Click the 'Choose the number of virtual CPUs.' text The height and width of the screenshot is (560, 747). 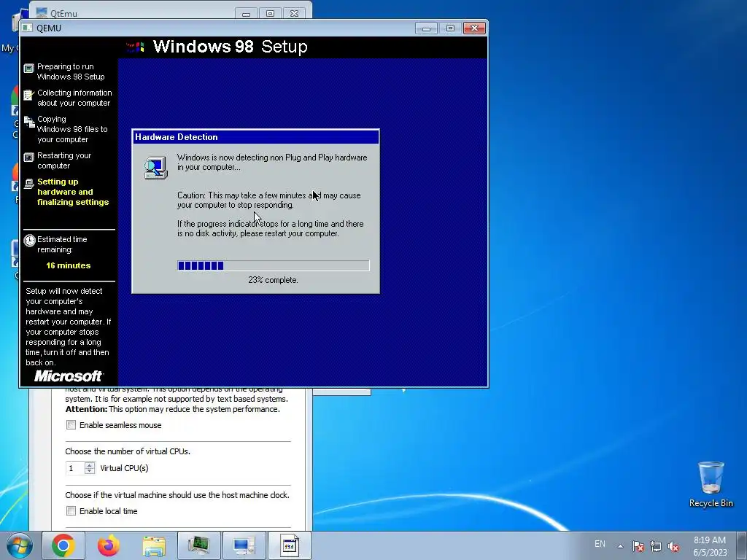coord(128,451)
